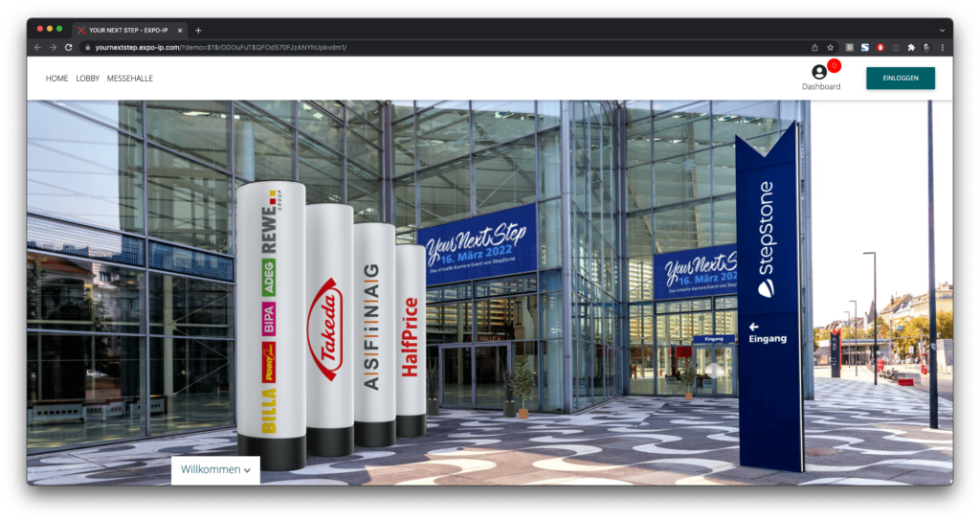Open the Chrome three-dot menu
Image resolution: width=980 pixels, height=521 pixels.
pyautogui.click(x=943, y=48)
